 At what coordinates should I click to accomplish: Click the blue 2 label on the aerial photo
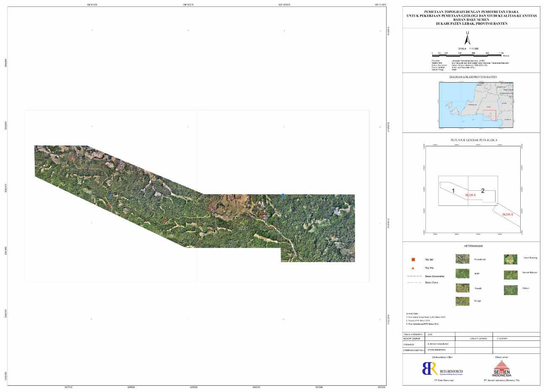[283, 196]
